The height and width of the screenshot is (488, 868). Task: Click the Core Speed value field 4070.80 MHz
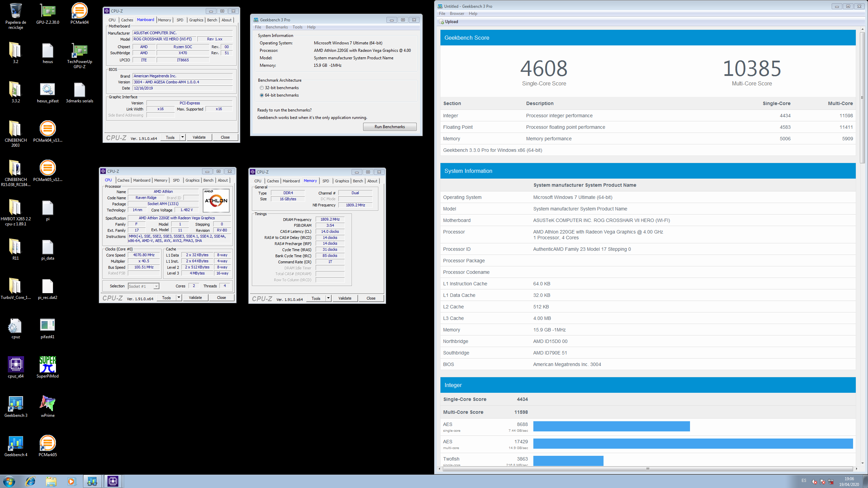pyautogui.click(x=144, y=255)
